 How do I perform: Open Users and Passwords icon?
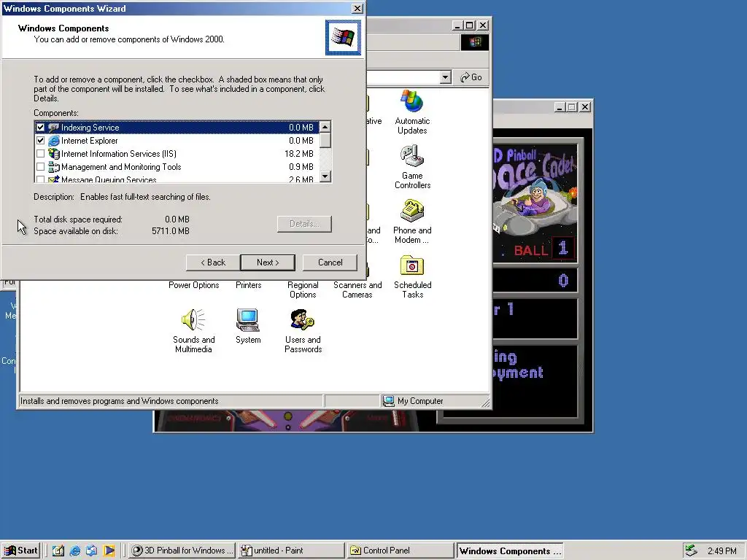(x=303, y=320)
